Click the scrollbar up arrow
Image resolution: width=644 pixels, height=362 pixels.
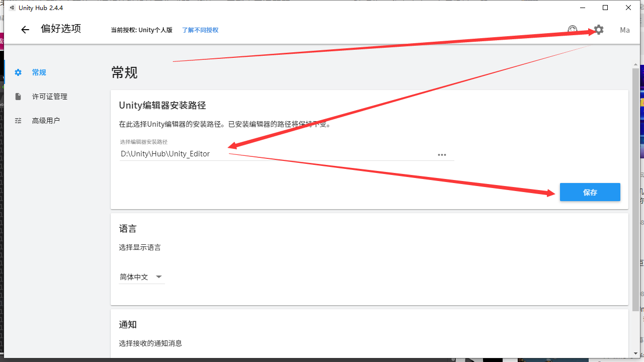[635, 64]
